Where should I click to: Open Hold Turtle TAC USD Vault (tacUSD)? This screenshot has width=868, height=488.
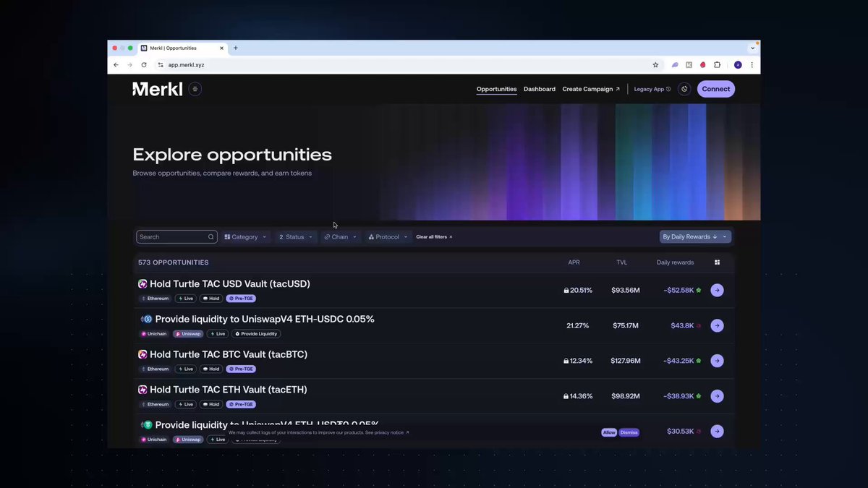(230, 284)
